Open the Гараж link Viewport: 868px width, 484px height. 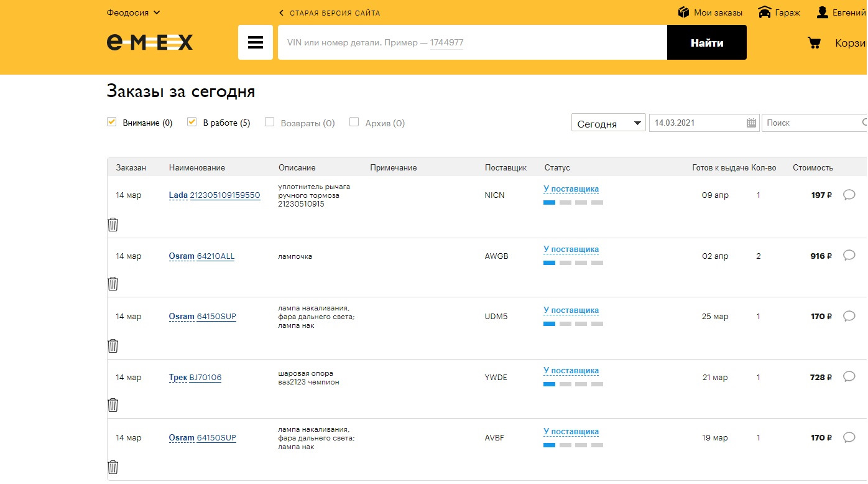pyautogui.click(x=788, y=12)
